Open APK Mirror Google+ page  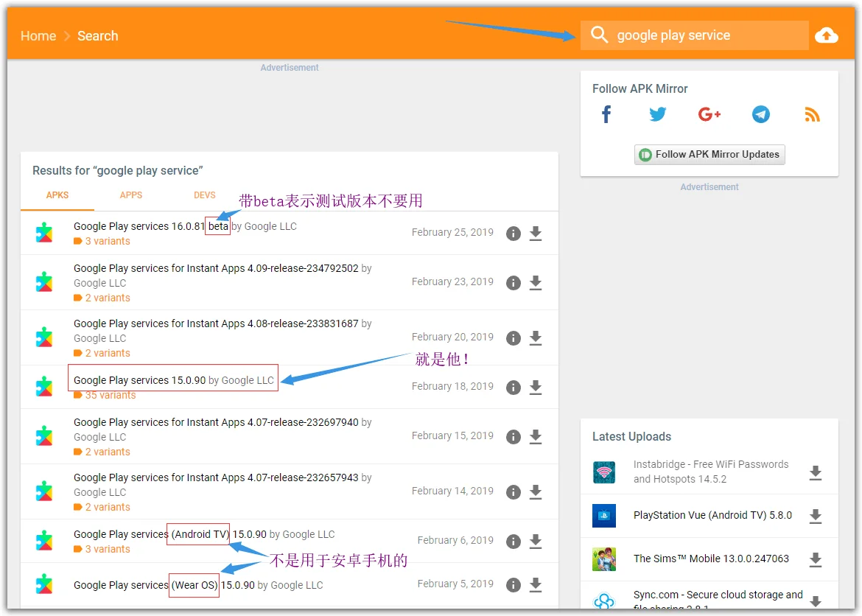pos(709,114)
